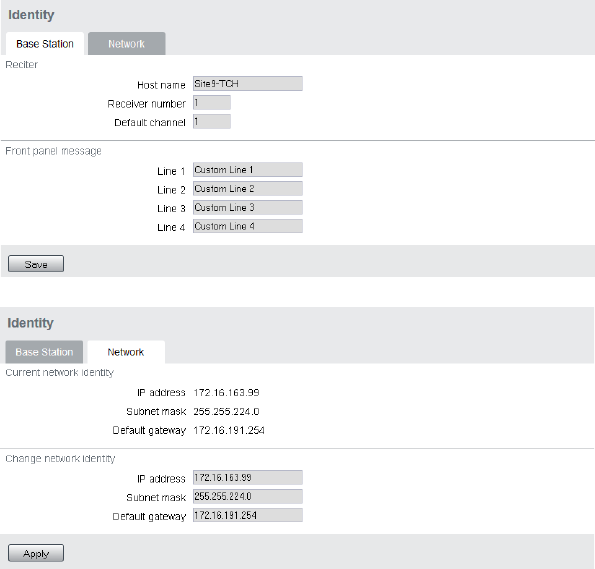Focus the Receiver number field
This screenshot has width=595, height=569.
coord(212,102)
